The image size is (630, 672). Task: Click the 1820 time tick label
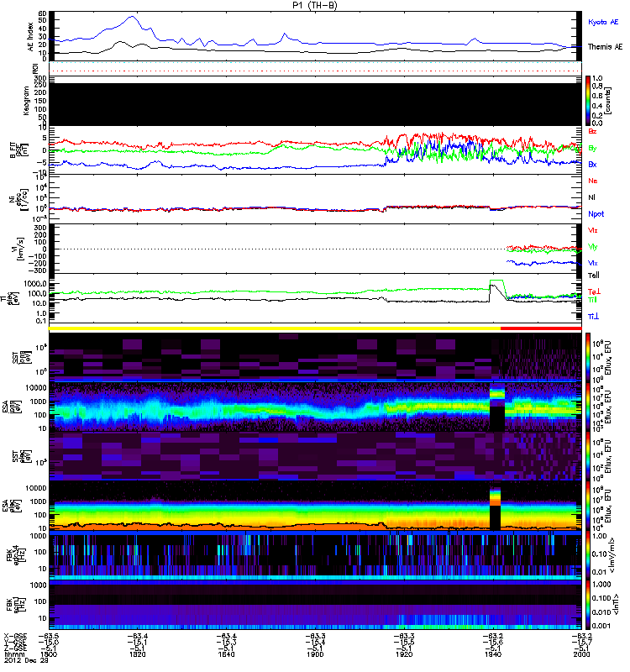click(x=138, y=654)
